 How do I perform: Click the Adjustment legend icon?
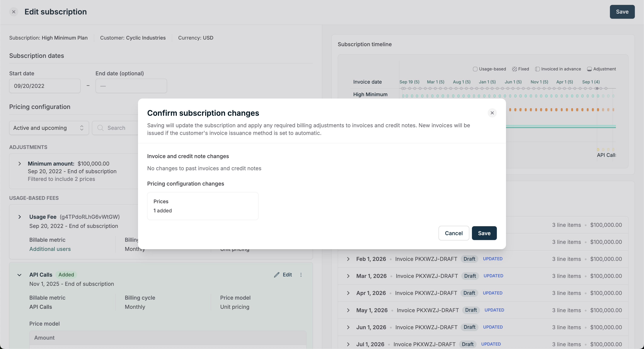coord(589,69)
